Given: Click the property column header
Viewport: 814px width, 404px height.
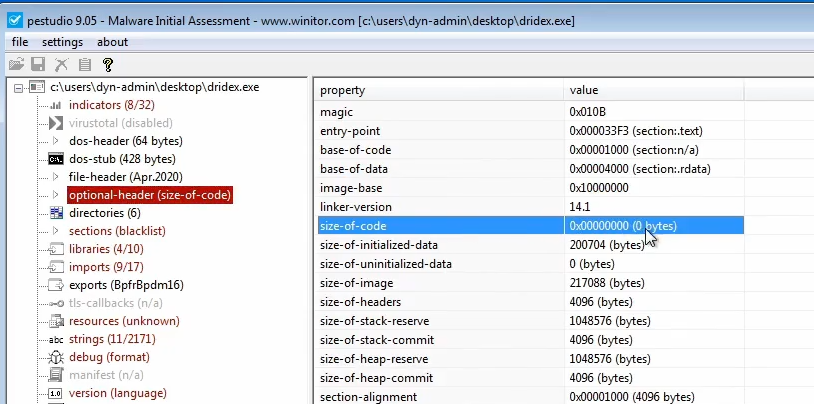Looking at the screenshot, I should click(439, 90).
